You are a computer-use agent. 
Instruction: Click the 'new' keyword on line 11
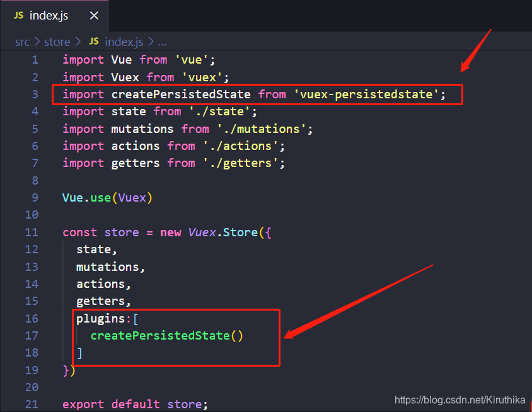pos(171,232)
